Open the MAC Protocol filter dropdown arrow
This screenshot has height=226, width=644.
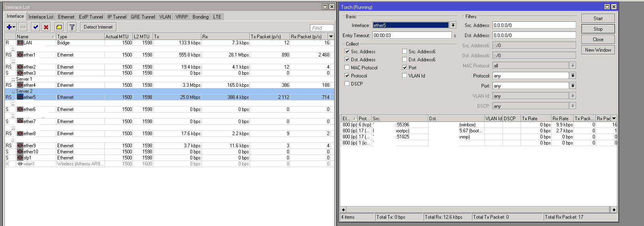573,66
